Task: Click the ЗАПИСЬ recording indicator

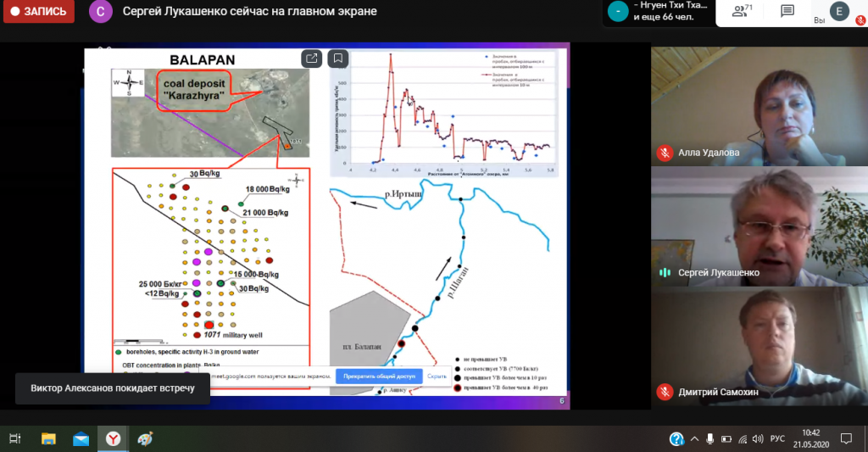Action: (39, 11)
